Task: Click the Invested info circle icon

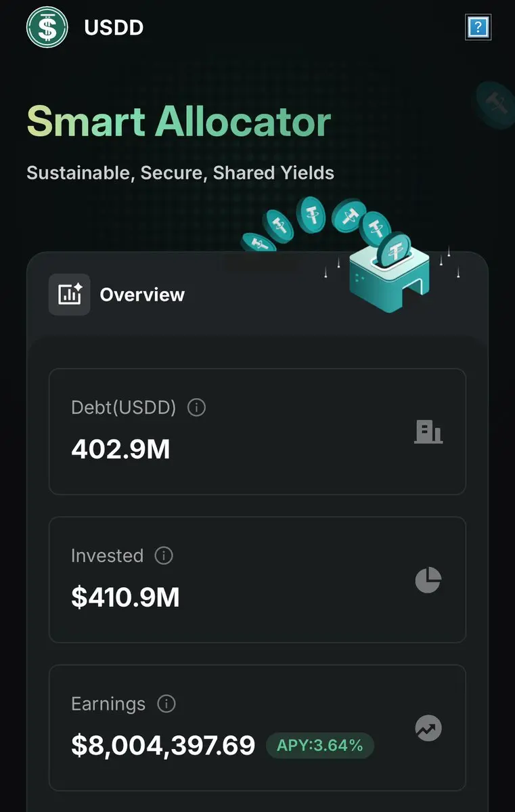Action: coord(164,556)
